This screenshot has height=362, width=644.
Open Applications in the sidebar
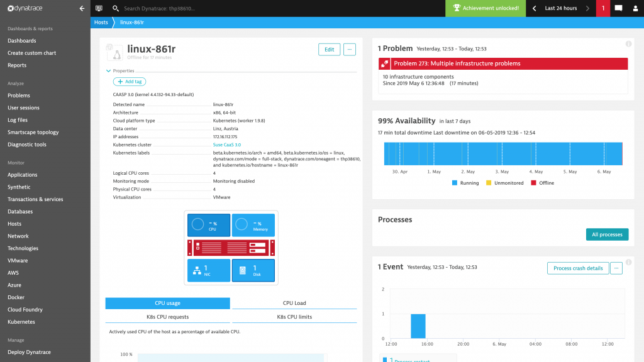(x=22, y=175)
